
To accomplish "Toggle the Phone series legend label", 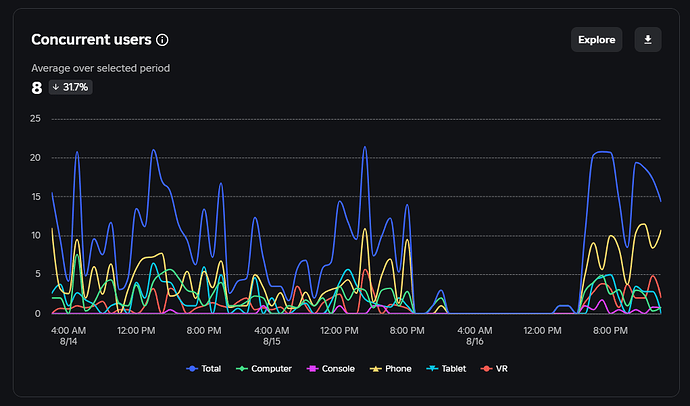I will click(x=398, y=369).
